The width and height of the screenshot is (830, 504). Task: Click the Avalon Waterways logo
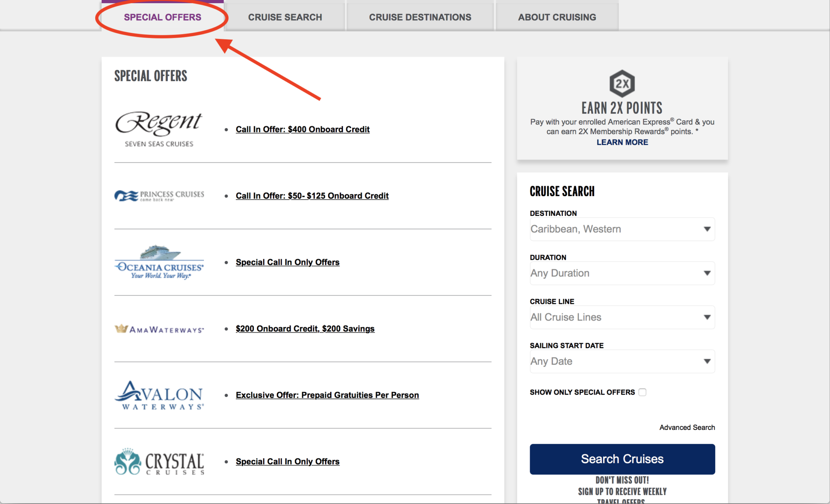click(x=159, y=395)
